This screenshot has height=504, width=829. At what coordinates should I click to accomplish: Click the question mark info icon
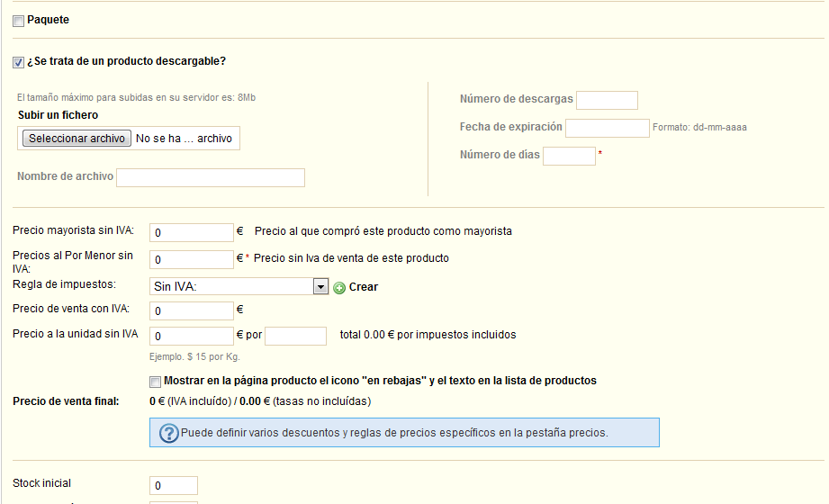coord(168,433)
